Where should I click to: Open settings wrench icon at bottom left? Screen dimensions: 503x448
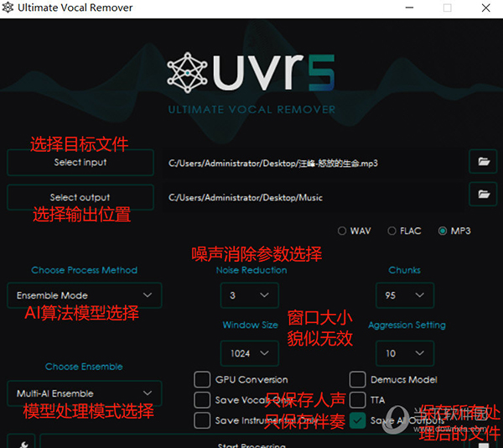pos(21,441)
